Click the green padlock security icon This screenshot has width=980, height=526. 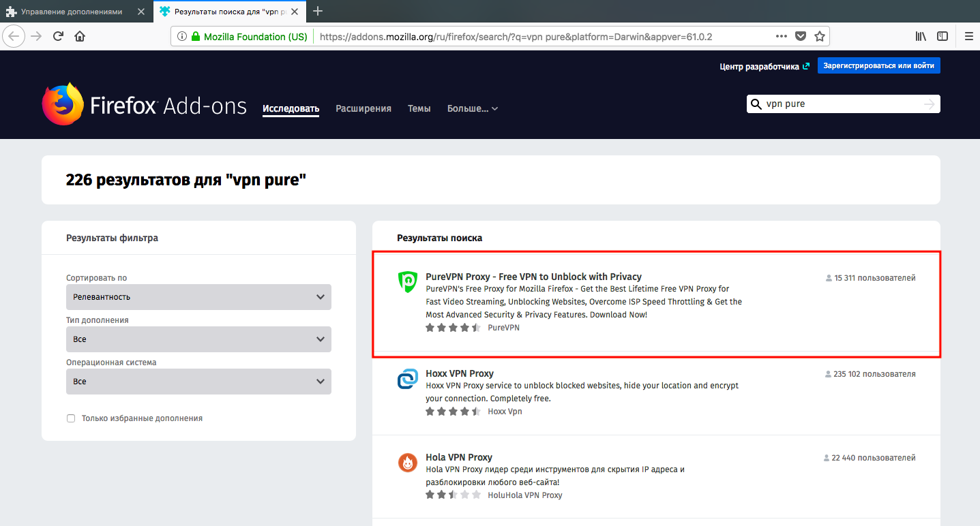click(196, 37)
